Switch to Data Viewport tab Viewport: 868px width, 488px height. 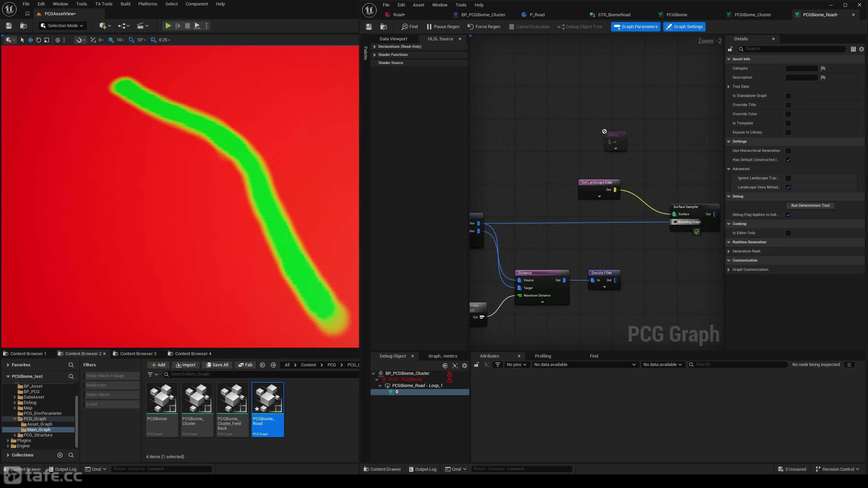click(x=393, y=39)
